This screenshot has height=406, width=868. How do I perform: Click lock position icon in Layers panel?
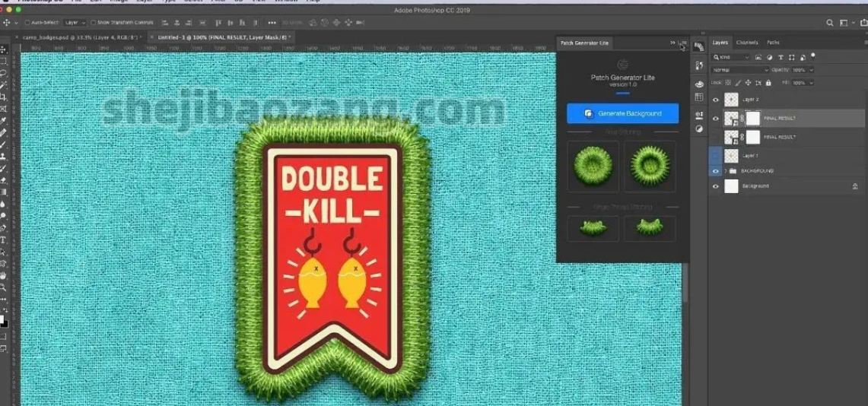(x=748, y=82)
